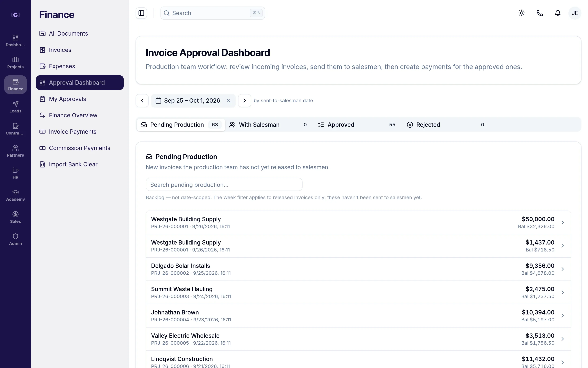The image size is (588, 368).
Task: Expand the $1,437.00 Westgate invoice chevron
Action: tap(562, 246)
